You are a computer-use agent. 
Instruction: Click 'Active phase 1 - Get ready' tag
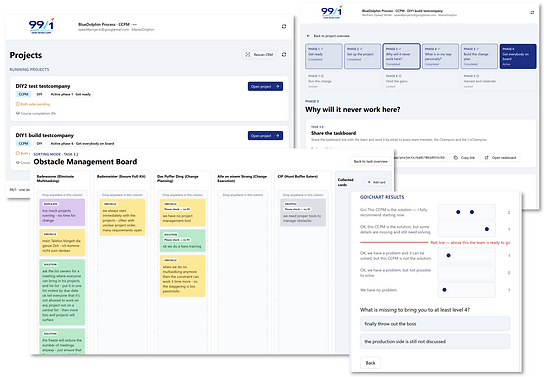pyautogui.click(x=70, y=94)
